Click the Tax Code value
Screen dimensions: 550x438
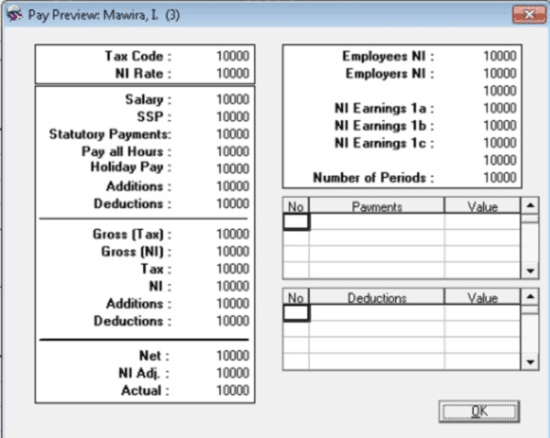coord(233,56)
